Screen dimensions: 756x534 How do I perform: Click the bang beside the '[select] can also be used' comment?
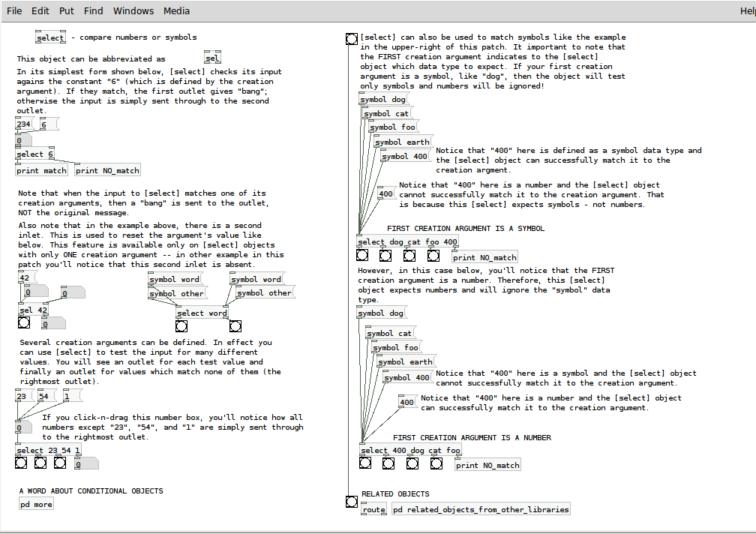[x=352, y=39]
